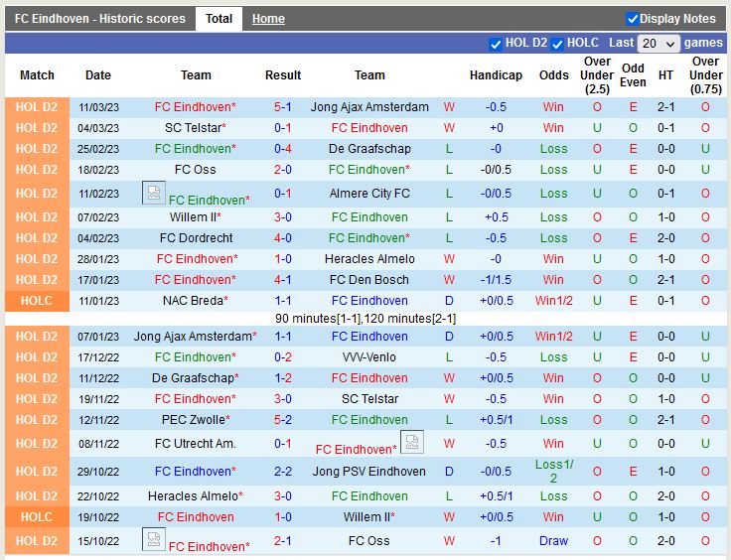Open FC Den Bosch team link
Image resolution: width=731 pixels, height=560 pixels.
click(x=369, y=280)
